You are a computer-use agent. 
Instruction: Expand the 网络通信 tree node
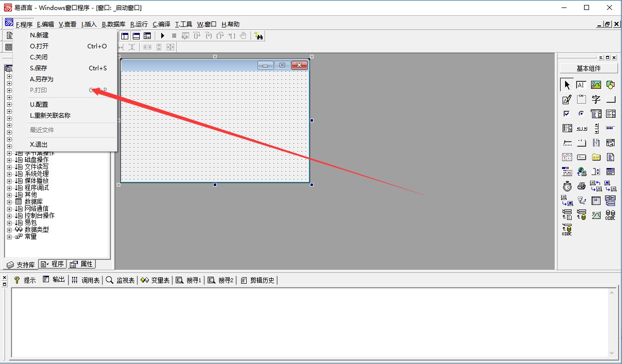(x=9, y=209)
